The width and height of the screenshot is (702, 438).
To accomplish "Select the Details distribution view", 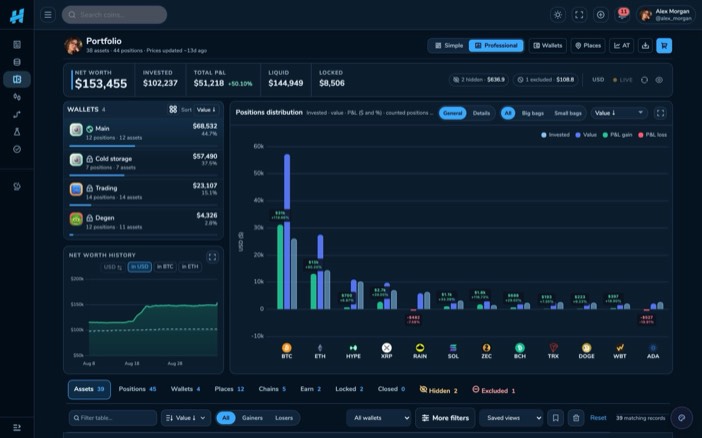I will tap(481, 113).
